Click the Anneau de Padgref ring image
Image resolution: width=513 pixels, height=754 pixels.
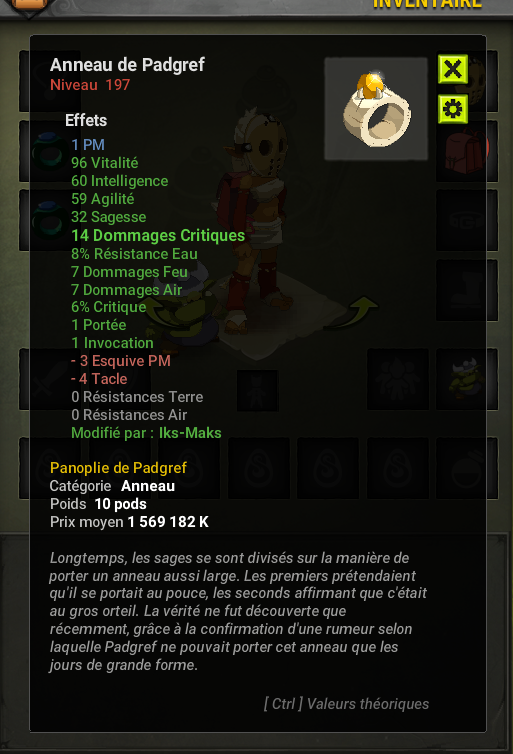pyautogui.click(x=376, y=109)
